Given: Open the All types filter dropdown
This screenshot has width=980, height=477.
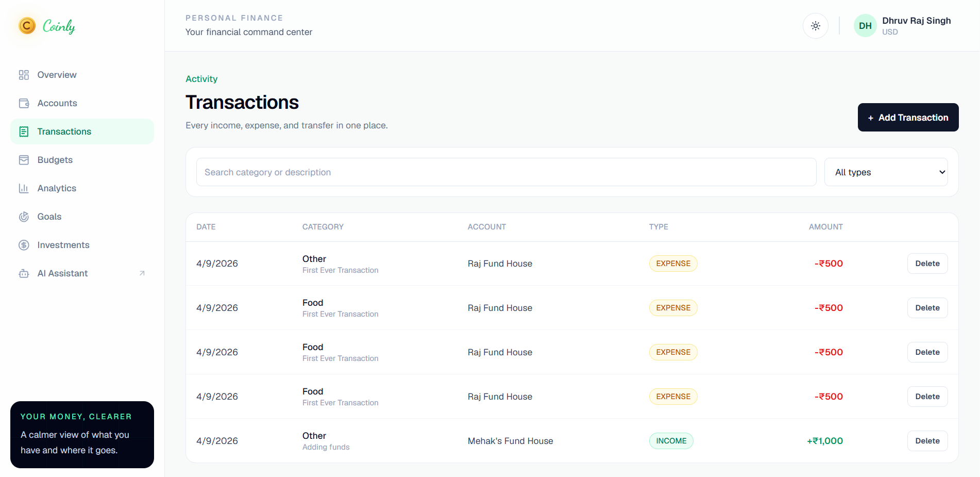Looking at the screenshot, I should click(886, 172).
